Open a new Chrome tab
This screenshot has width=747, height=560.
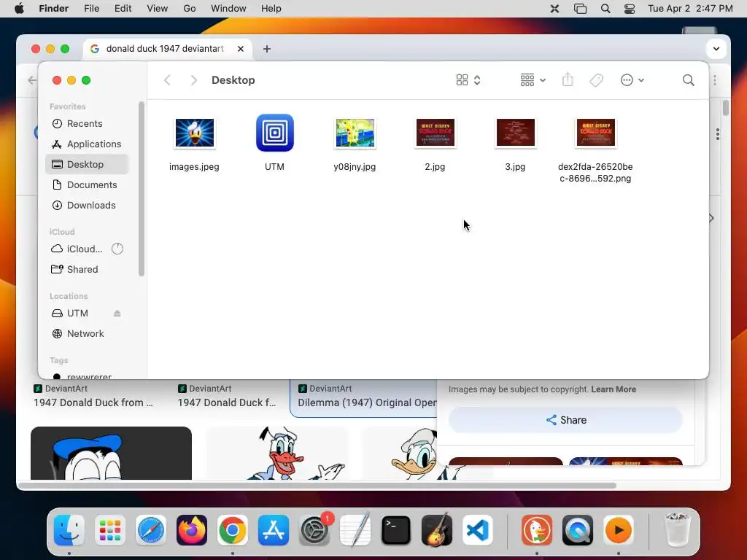click(x=267, y=49)
